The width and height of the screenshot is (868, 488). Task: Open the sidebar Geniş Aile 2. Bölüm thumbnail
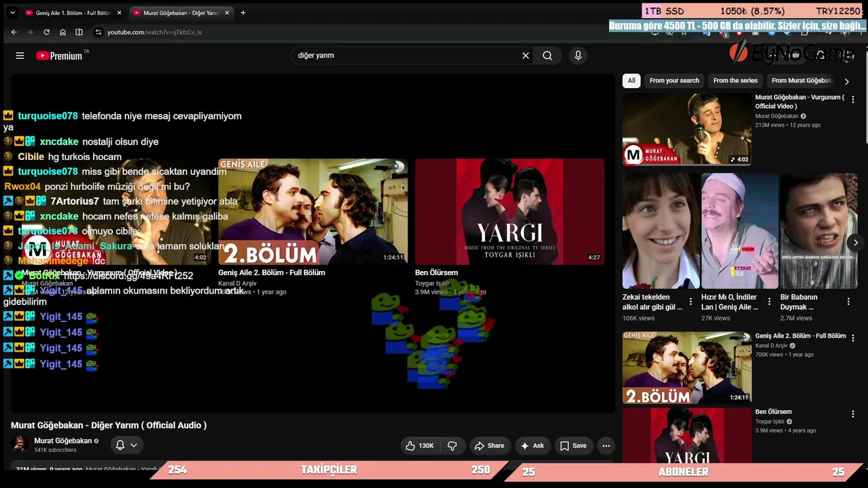coord(686,367)
